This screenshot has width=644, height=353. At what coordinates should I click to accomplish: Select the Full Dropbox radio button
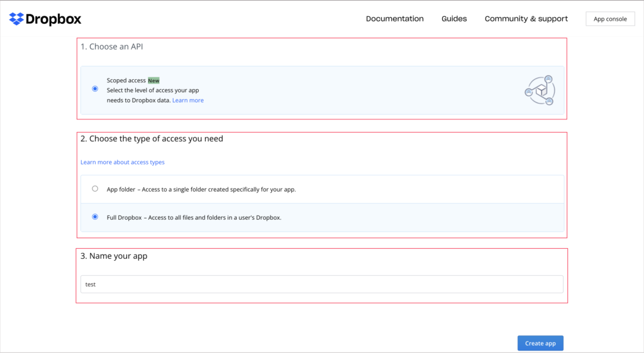point(95,217)
